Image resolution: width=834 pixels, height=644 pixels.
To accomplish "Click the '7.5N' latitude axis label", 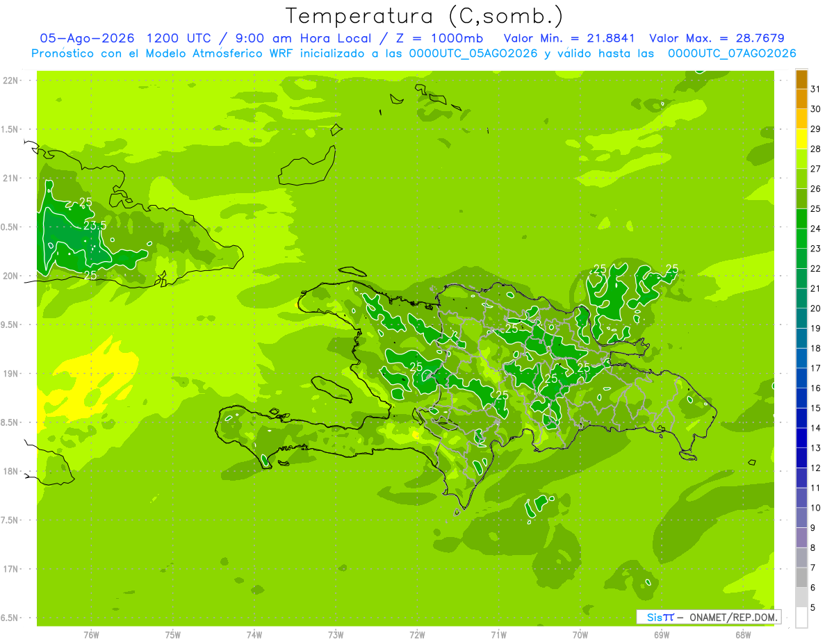I will 10,520.
